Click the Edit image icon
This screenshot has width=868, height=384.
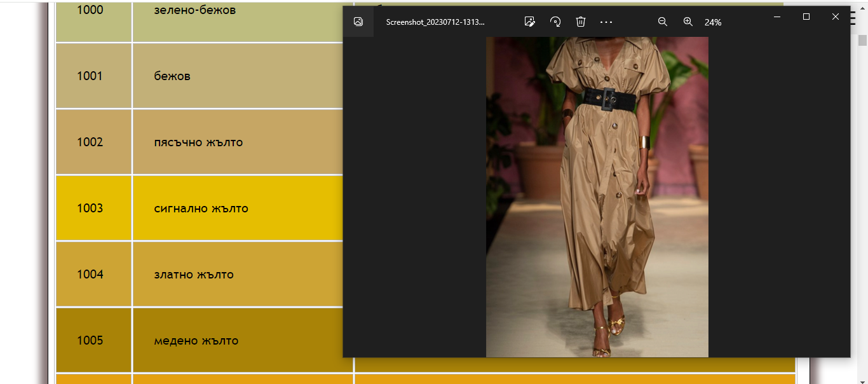click(x=530, y=22)
